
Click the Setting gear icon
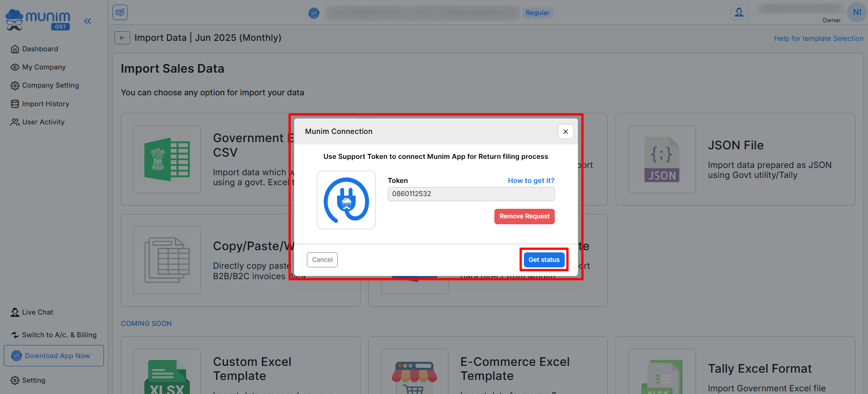[x=15, y=380]
